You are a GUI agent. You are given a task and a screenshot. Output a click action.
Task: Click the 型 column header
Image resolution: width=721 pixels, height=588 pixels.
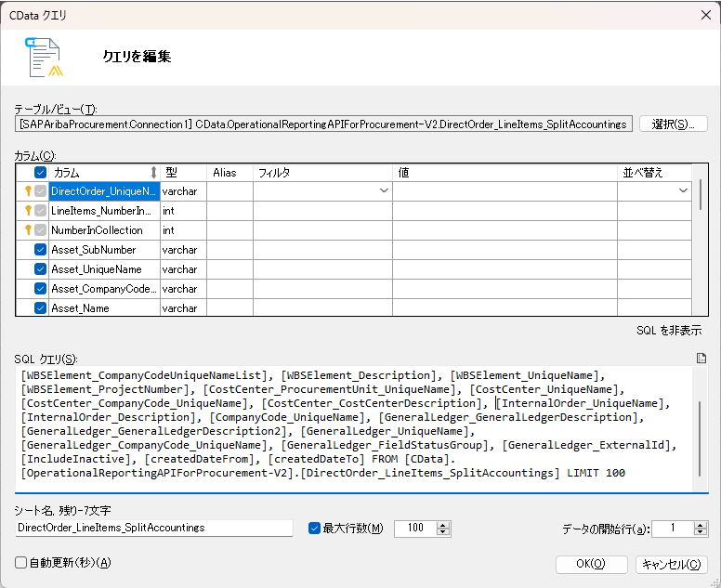click(183, 173)
